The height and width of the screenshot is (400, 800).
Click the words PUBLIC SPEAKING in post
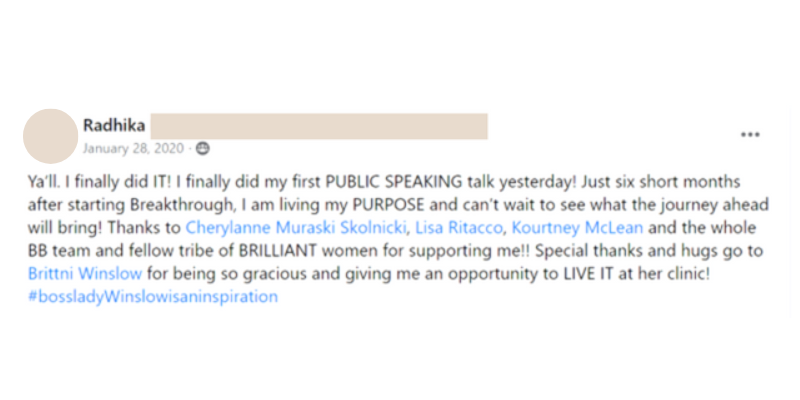click(394, 182)
